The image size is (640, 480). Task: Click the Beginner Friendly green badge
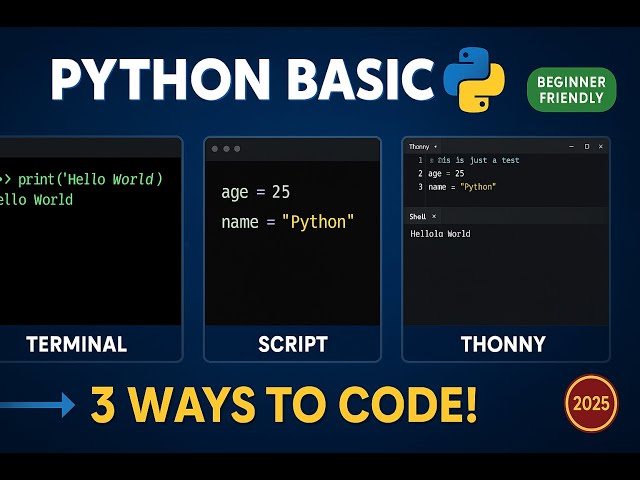tap(571, 90)
